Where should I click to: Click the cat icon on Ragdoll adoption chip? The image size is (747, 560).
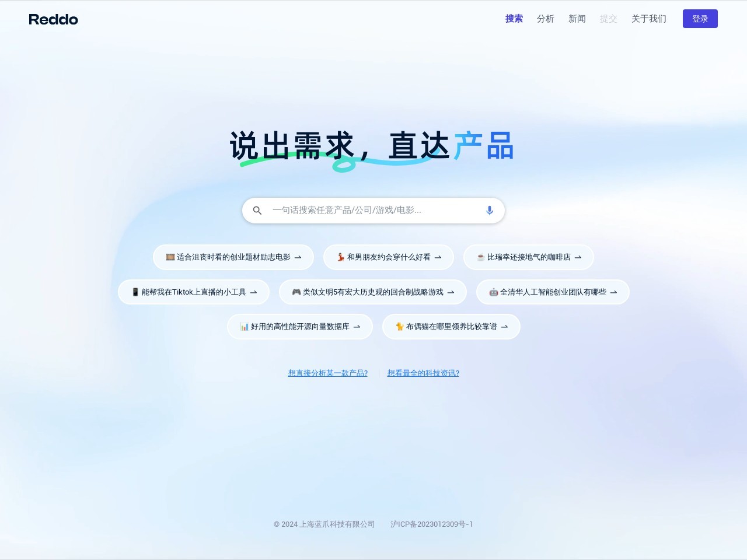click(x=400, y=327)
